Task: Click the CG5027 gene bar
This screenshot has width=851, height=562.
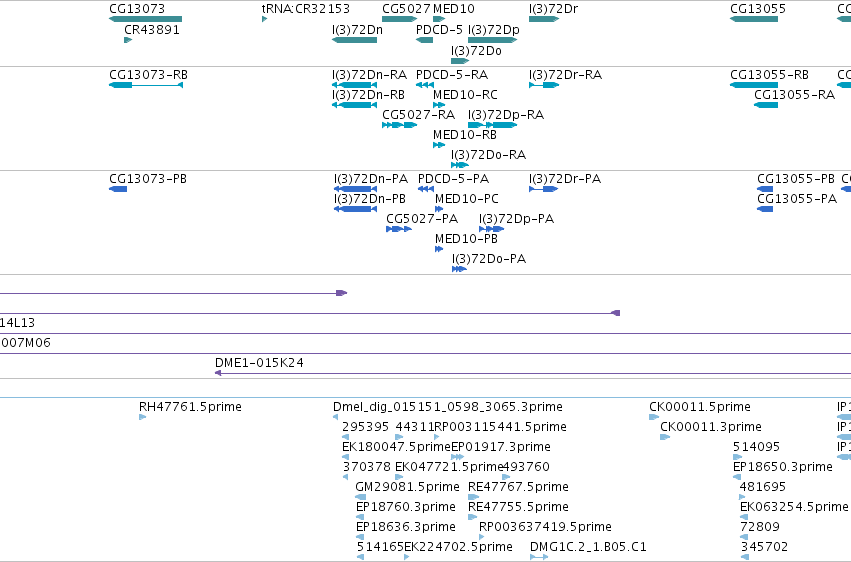Action: (x=399, y=19)
